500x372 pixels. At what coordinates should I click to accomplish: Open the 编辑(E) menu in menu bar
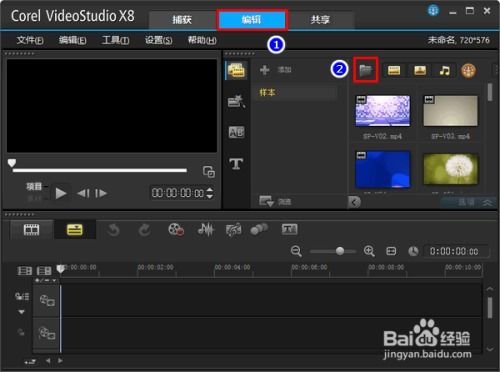72,40
